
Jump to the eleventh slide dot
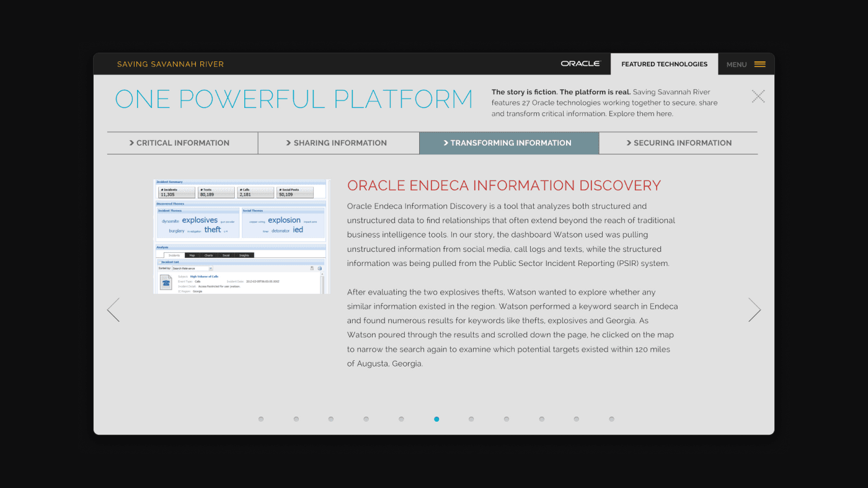coord(611,419)
